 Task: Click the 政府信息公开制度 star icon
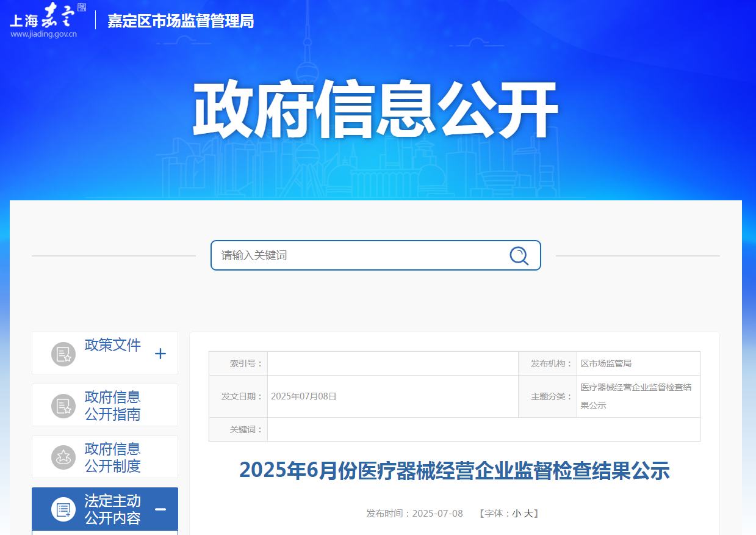pos(63,457)
